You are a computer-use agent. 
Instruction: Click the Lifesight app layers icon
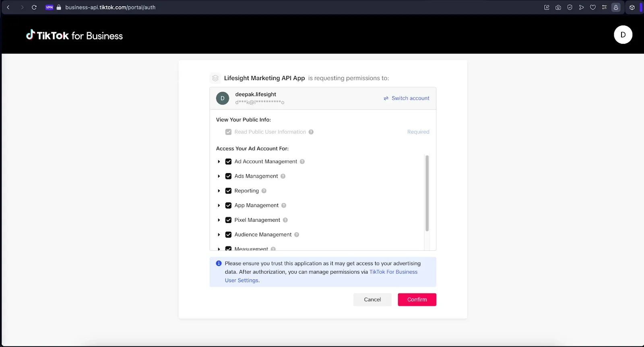coord(215,78)
